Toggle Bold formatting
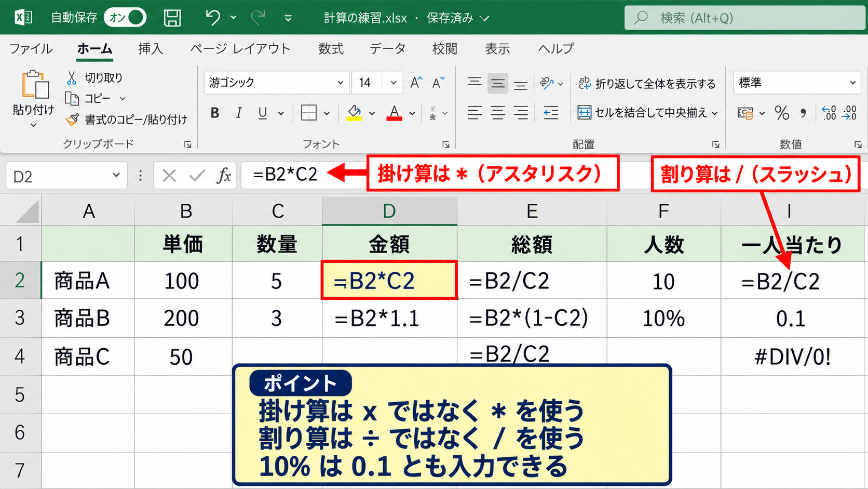Screen dimensions: 868x489 [215, 113]
